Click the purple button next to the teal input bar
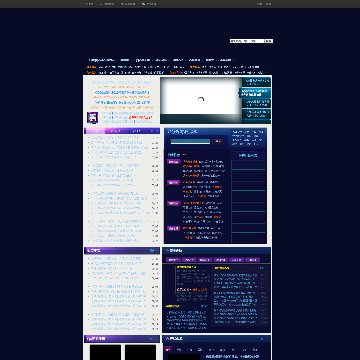 coord(218,141)
